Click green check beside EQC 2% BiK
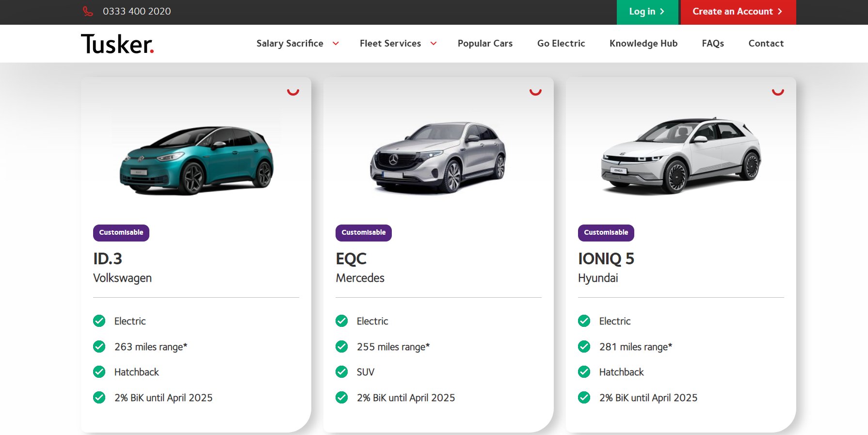This screenshot has width=868, height=435. 342,398
